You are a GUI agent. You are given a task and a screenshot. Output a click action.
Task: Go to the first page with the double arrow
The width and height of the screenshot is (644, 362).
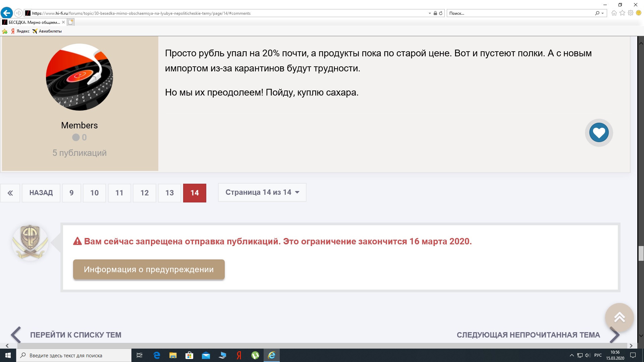tap(10, 193)
